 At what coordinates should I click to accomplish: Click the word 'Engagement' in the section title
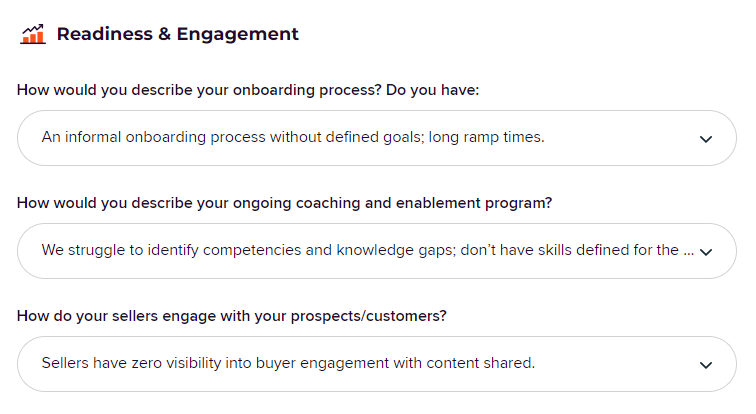[x=237, y=35]
